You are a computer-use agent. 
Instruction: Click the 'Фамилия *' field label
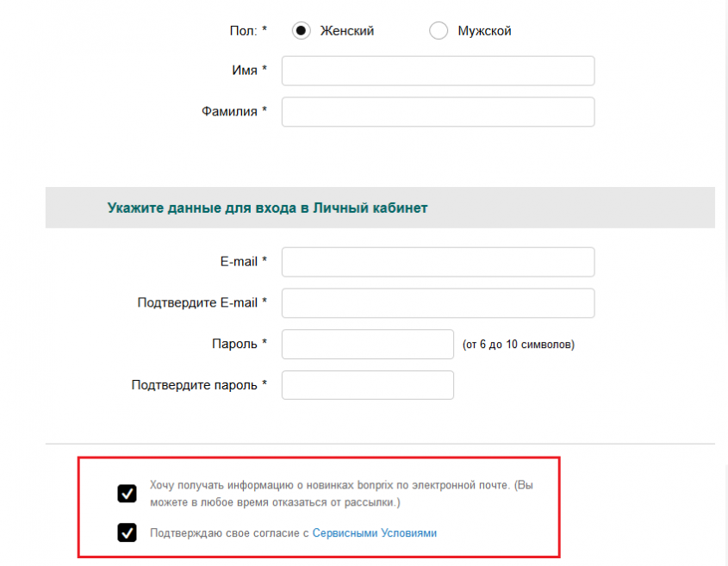click(234, 112)
